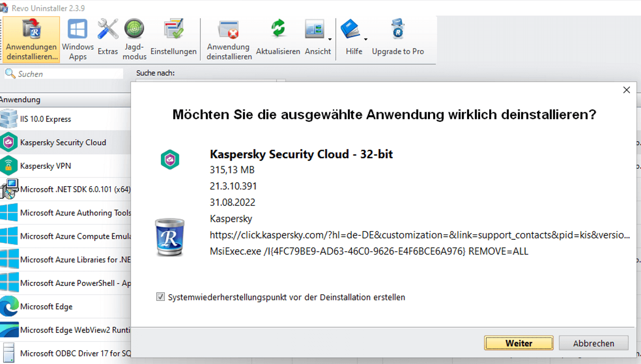Screen dimensions: 641x364
Task: Cancel the dialog with Abbrechen
Action: point(593,343)
